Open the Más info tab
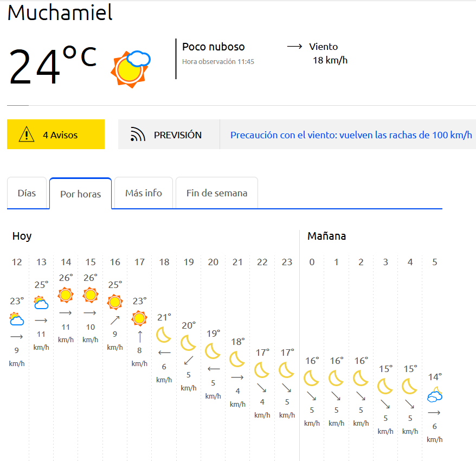This screenshot has height=461, width=476. pyautogui.click(x=144, y=193)
